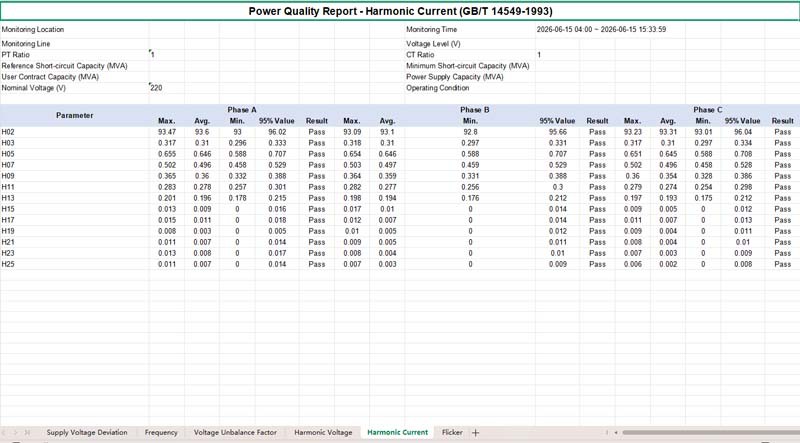Click the Phase C group header
This screenshot has height=443, width=800.
tap(708, 110)
